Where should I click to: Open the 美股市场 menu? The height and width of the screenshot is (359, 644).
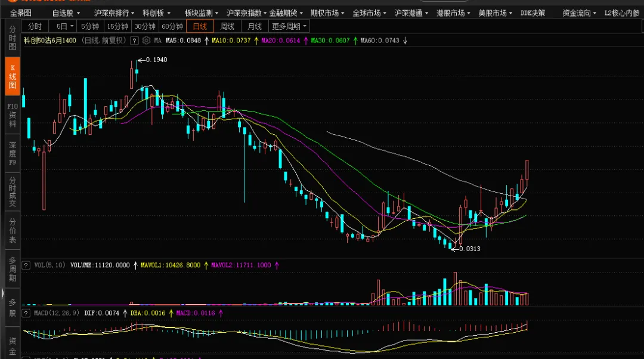click(496, 13)
